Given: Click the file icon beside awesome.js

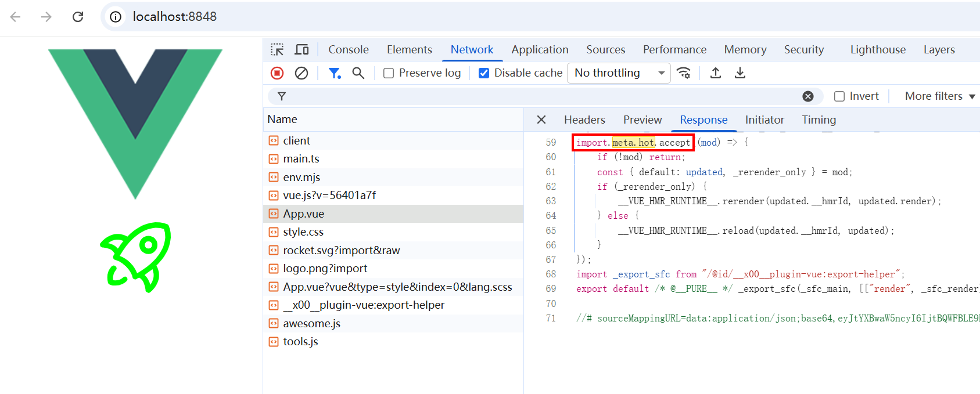Looking at the screenshot, I should (x=274, y=323).
